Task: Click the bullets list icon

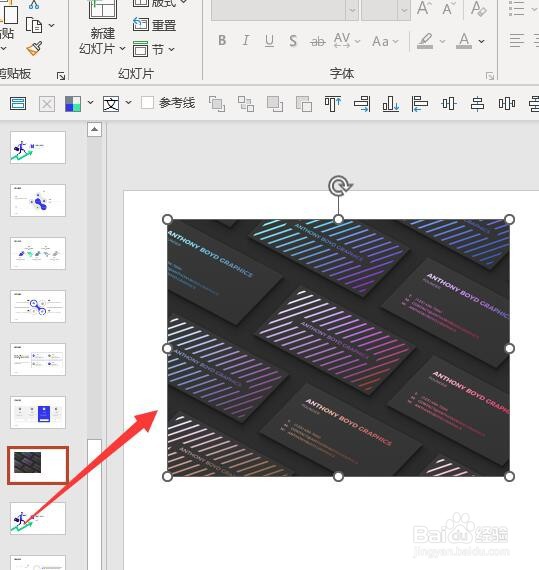Action: pos(516,8)
